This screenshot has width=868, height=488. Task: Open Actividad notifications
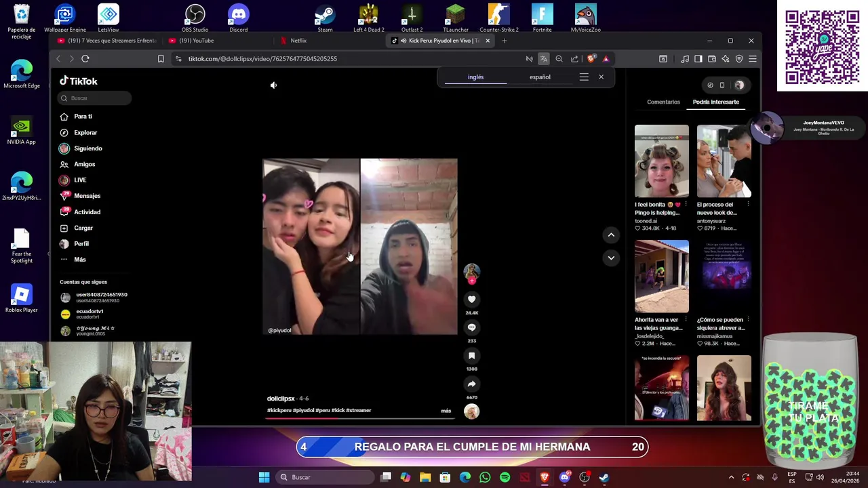[87, 212]
